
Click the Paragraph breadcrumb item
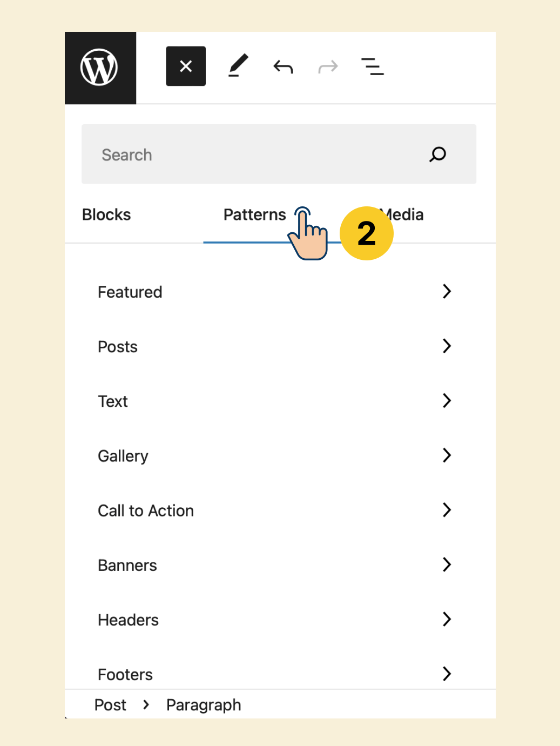click(204, 705)
